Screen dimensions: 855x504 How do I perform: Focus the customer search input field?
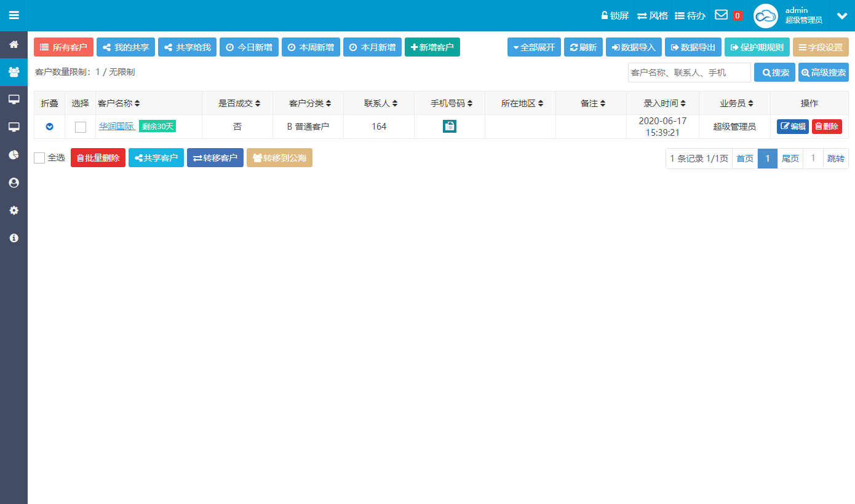point(689,73)
